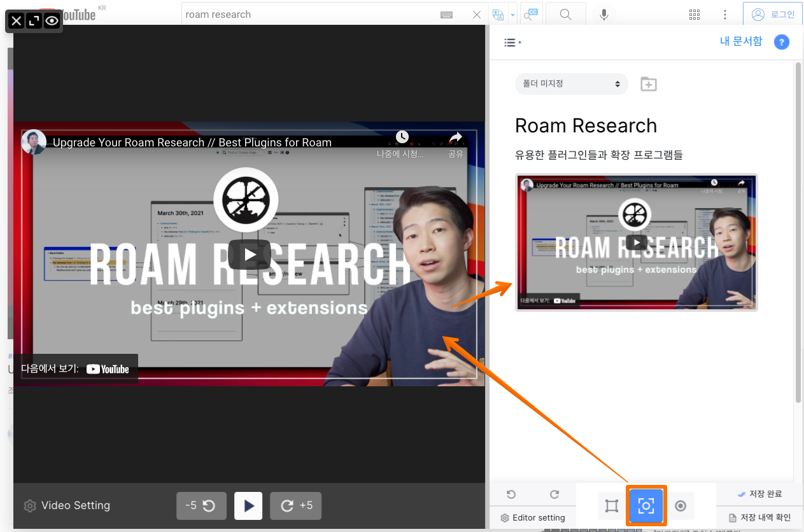Open the Upgrade Your Roam Research video title link

(x=192, y=143)
